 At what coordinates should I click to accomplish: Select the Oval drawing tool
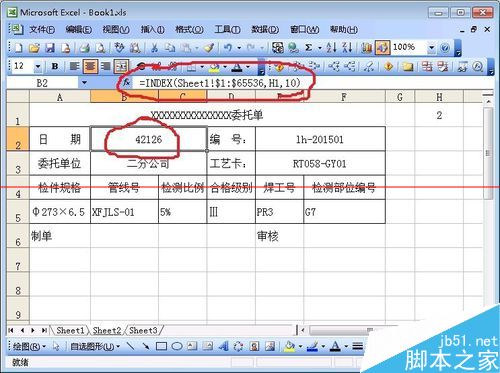point(177,346)
